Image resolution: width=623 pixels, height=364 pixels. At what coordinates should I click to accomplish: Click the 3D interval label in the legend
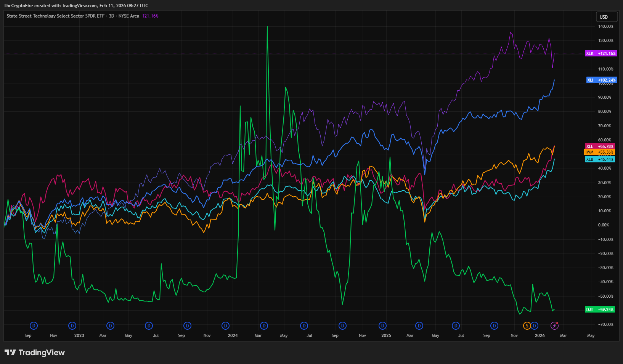(x=111, y=16)
